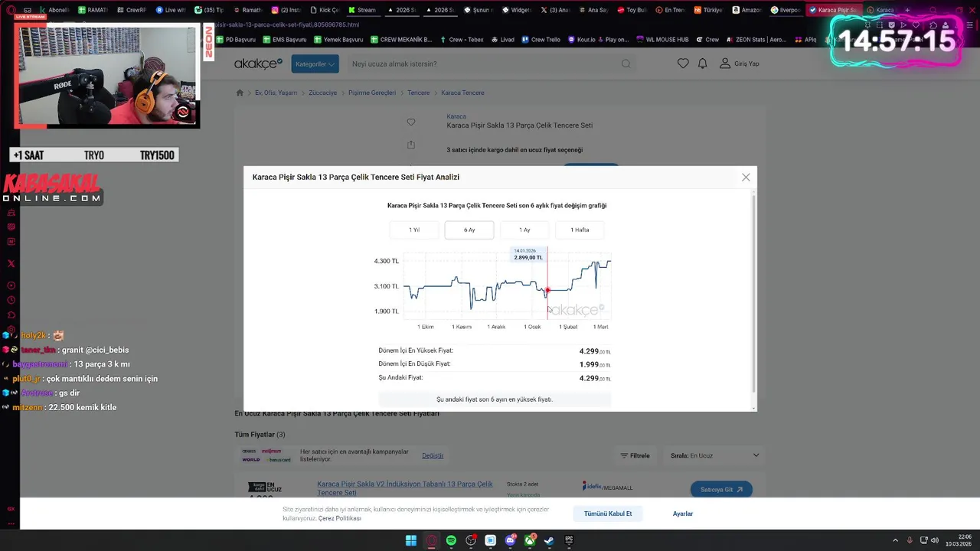Switch to the Türkiye browser tab
Screen dimensions: 980x551
[707, 10]
